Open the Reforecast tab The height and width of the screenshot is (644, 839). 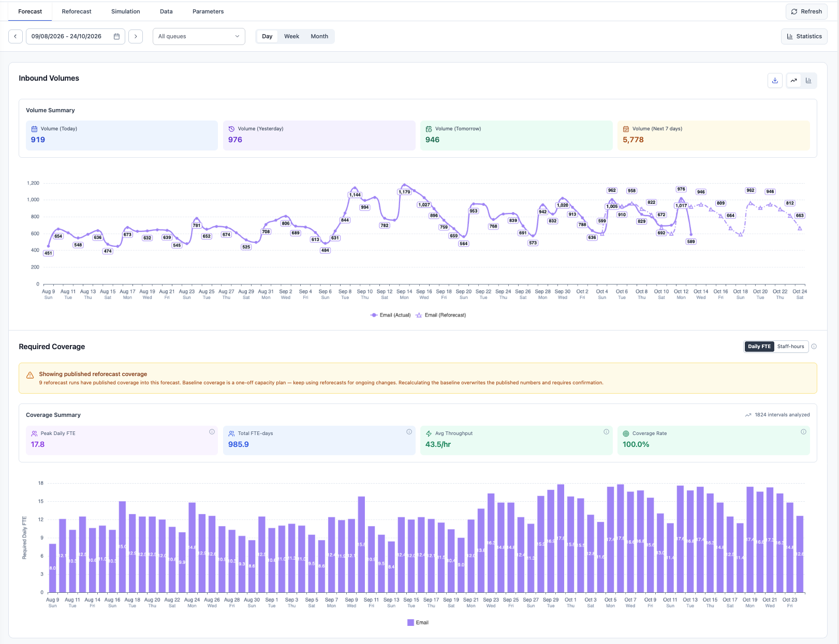pos(77,11)
